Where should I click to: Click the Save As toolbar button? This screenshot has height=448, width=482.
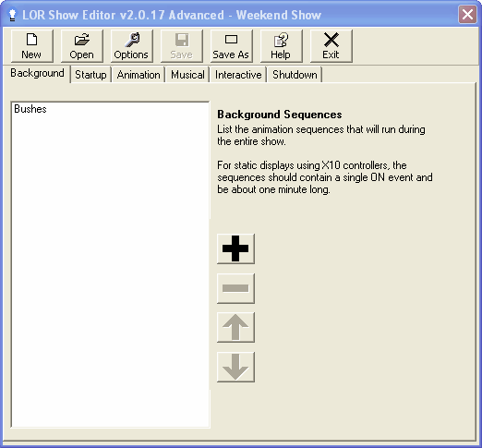tap(232, 46)
